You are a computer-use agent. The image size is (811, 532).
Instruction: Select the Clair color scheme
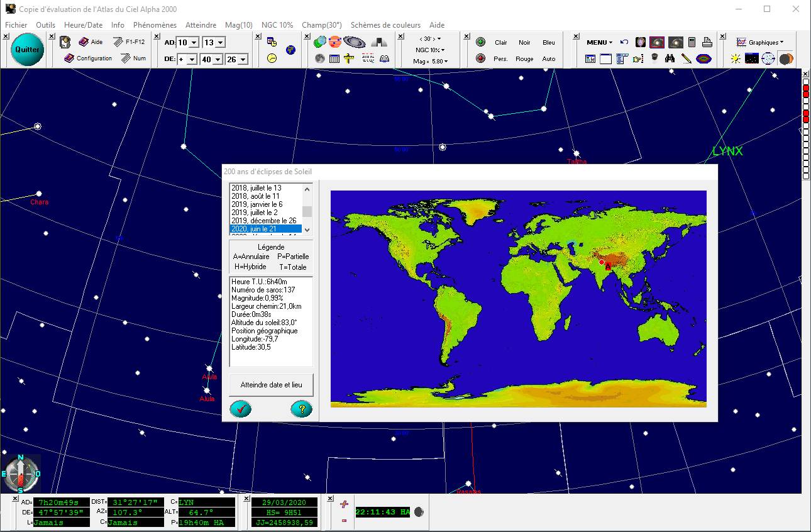point(501,43)
